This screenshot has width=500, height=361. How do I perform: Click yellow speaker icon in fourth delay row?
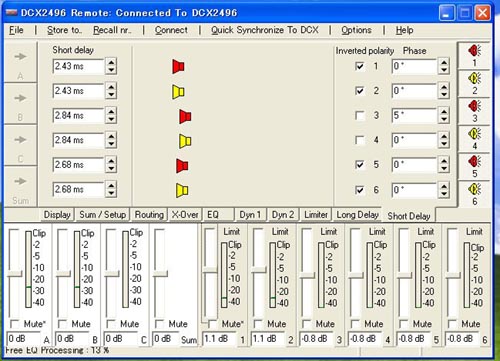pyautogui.click(x=185, y=141)
